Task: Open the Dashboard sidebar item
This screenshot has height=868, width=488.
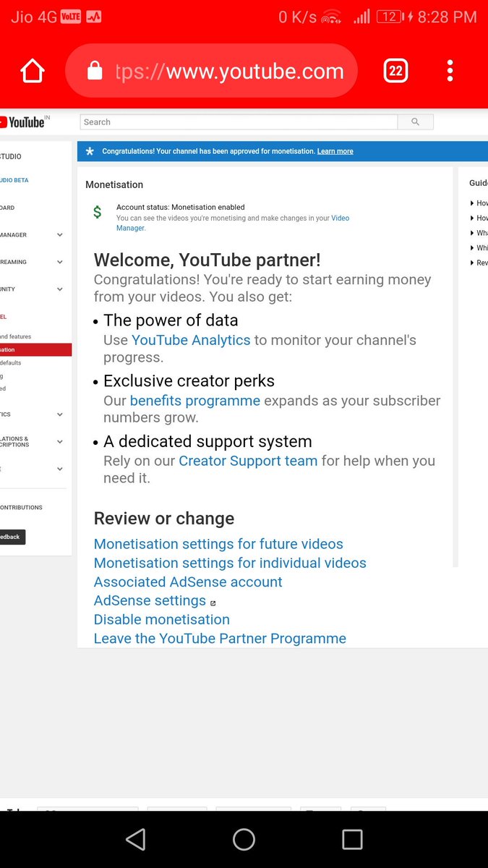Action: pos(7,208)
